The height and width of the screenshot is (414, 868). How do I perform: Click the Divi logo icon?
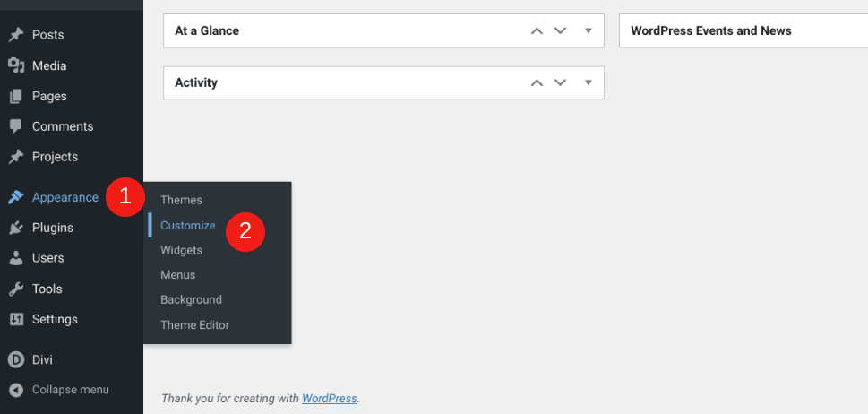(x=16, y=359)
